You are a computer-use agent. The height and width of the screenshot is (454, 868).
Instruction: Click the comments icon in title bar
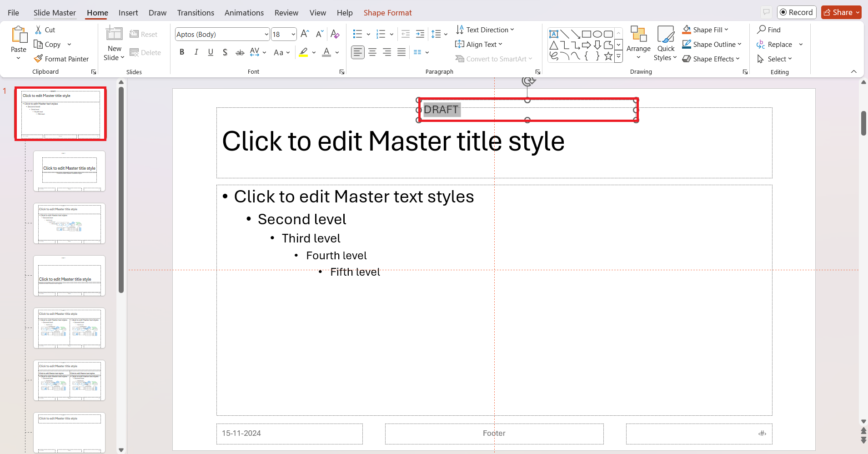point(767,12)
